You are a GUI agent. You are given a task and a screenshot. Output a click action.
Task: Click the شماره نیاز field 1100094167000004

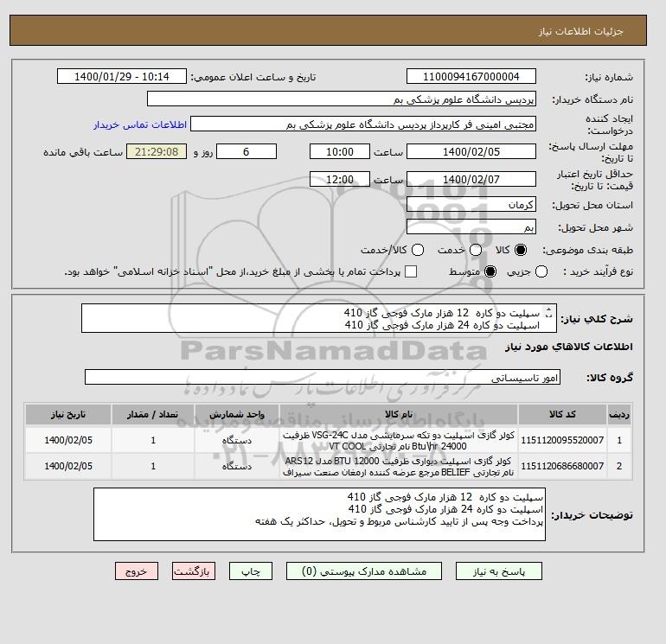(471, 76)
